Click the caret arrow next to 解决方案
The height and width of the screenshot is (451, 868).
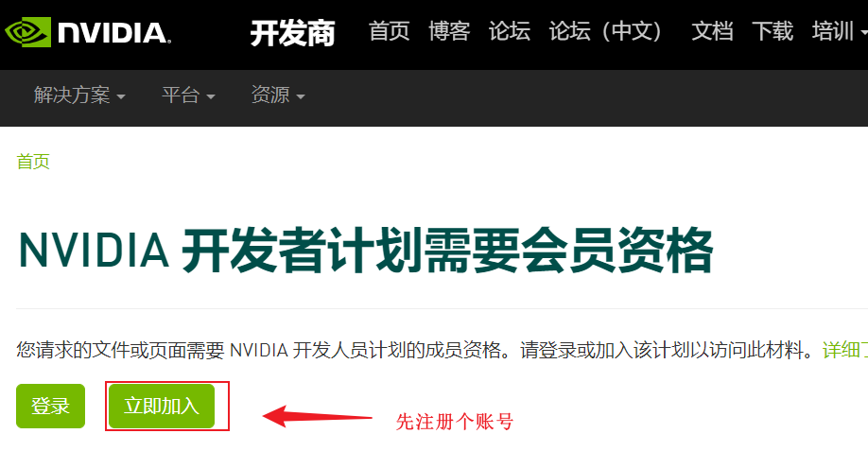click(x=121, y=96)
